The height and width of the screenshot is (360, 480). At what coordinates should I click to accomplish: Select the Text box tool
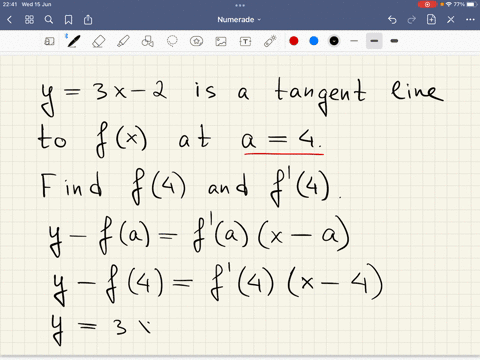[245, 41]
